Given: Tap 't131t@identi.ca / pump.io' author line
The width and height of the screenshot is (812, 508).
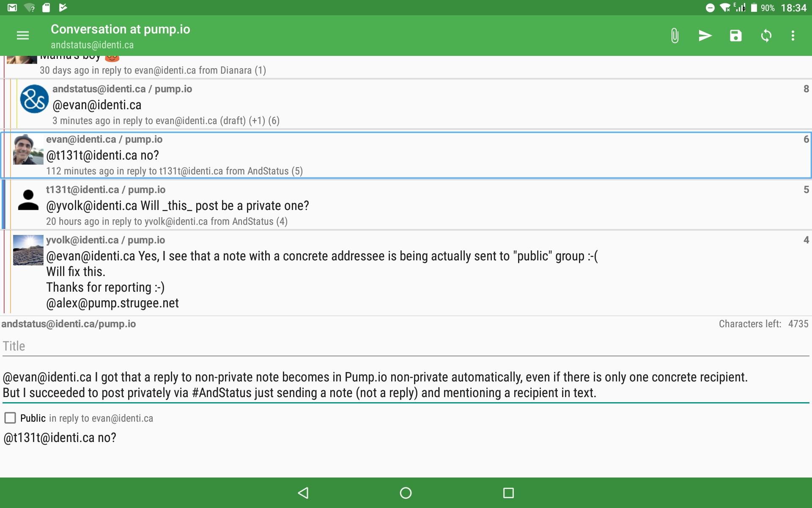Looking at the screenshot, I should (106, 190).
